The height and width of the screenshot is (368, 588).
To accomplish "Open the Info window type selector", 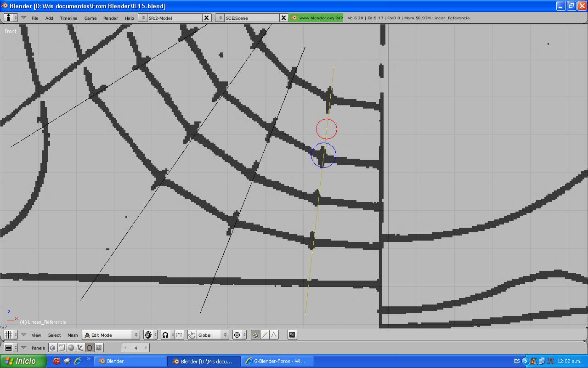I will [11, 18].
